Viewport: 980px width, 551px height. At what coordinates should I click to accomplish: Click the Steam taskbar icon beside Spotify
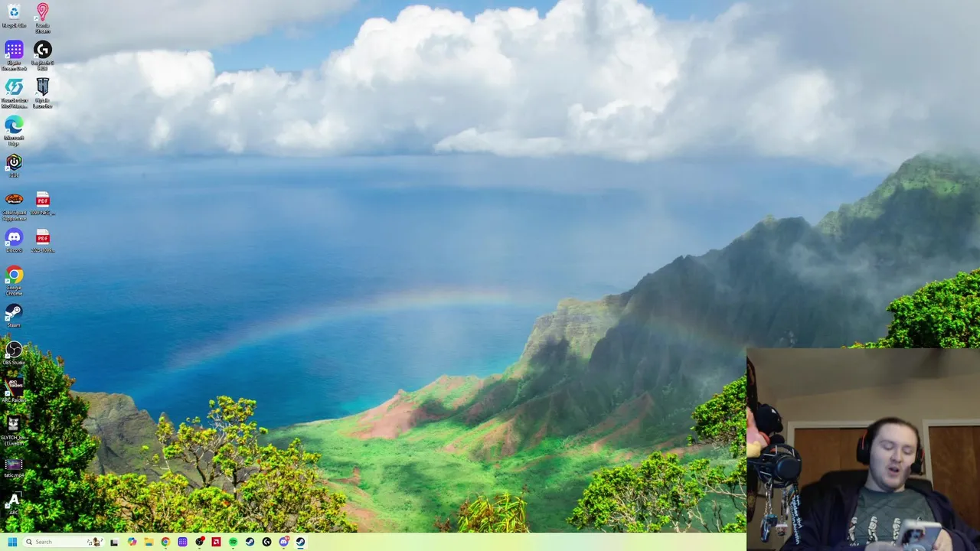click(x=250, y=542)
